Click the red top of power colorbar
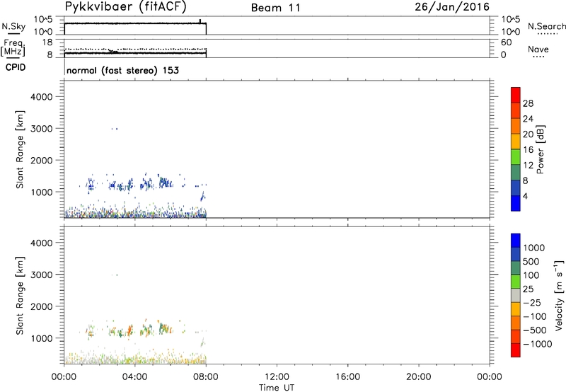566x392 pixels. point(516,95)
